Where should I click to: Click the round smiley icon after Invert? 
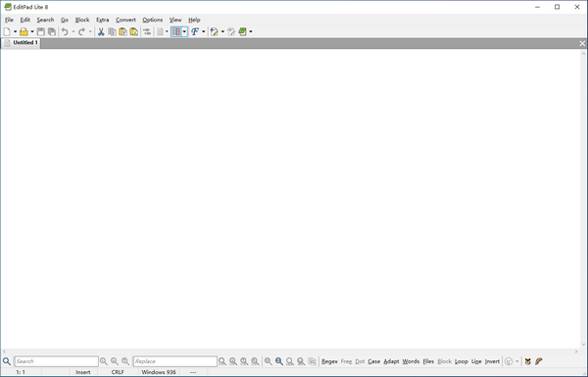(x=509, y=361)
